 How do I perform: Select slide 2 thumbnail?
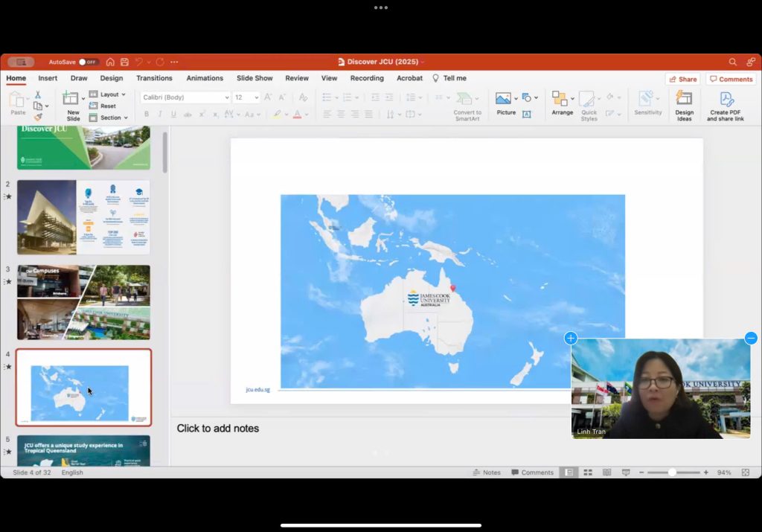click(83, 217)
